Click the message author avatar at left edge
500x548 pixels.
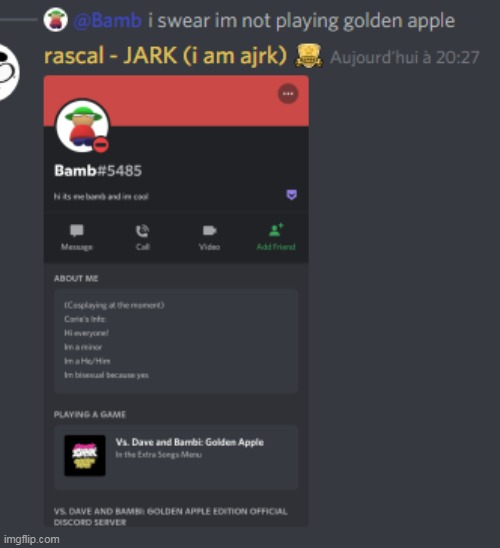click(8, 72)
